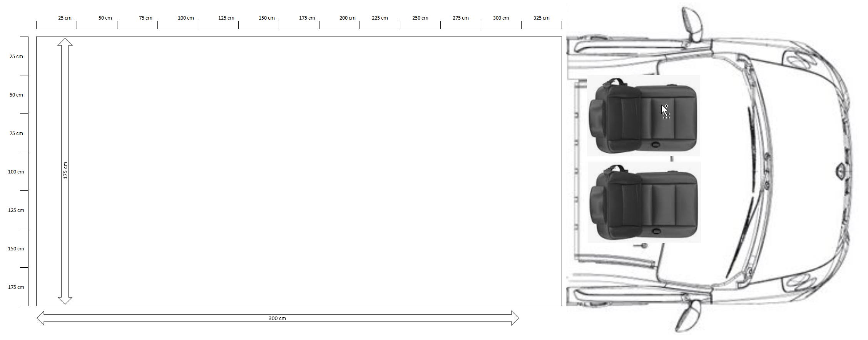Viewport: 868px width, 340px height.
Task: Select the "50 cm" left ruler label
Action: [x=16, y=95]
